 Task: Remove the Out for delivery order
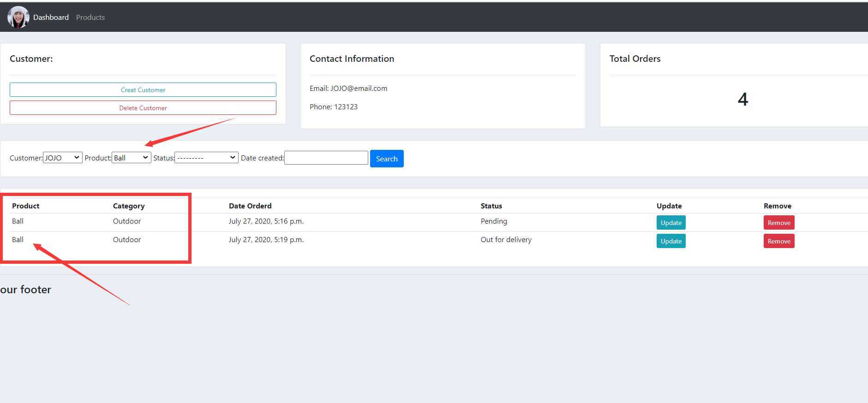point(779,241)
